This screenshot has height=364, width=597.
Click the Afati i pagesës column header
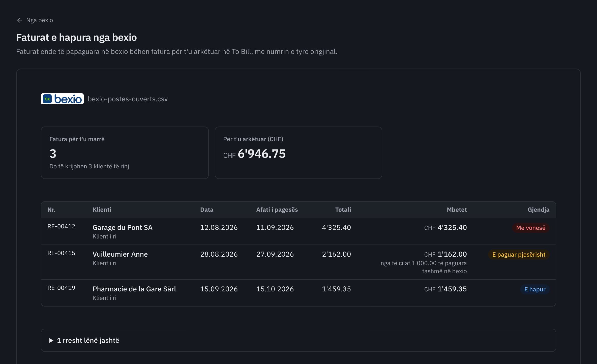pos(277,210)
